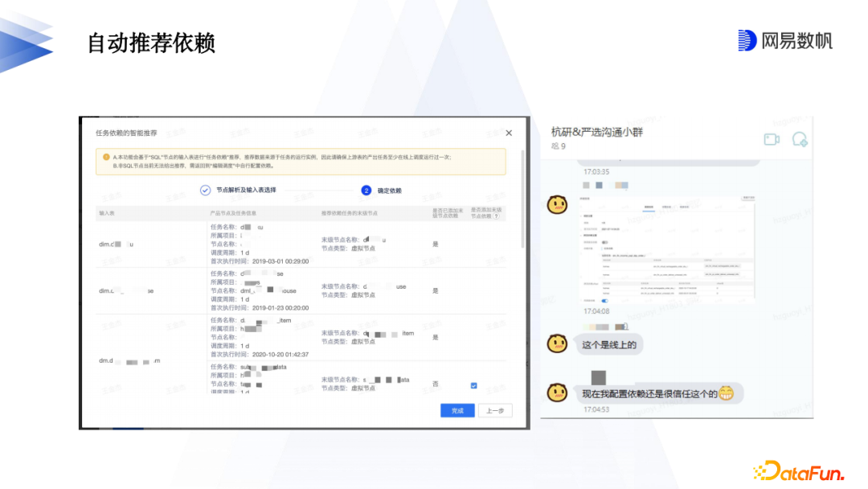Click the help question-mark icon in last column header
Screen dimensions: 868x489
(x=497, y=216)
